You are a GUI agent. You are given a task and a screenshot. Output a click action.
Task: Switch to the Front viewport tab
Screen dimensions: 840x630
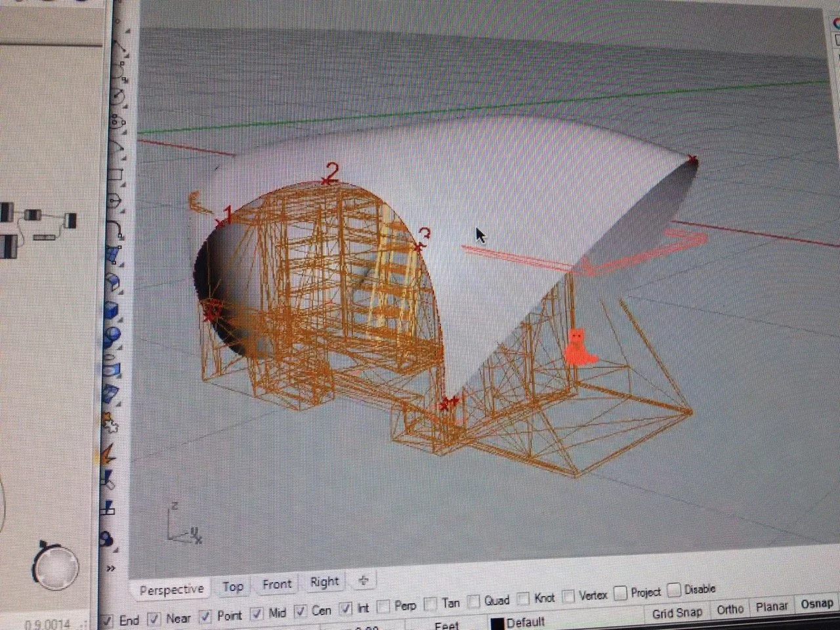[277, 584]
